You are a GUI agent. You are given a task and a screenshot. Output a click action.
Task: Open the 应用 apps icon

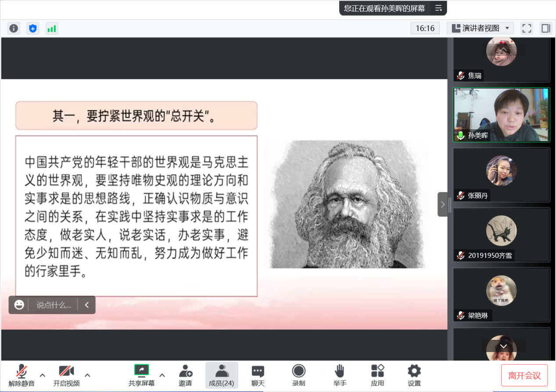pos(377,375)
